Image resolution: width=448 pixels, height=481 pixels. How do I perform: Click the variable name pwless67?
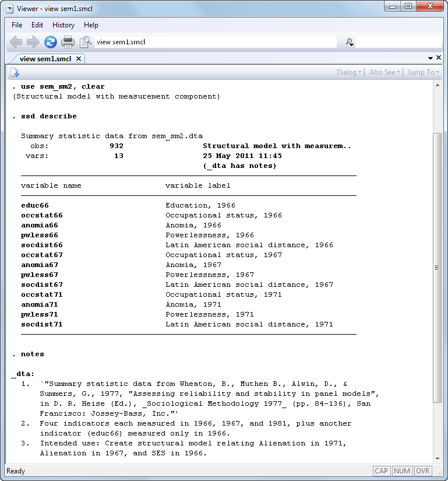point(40,275)
